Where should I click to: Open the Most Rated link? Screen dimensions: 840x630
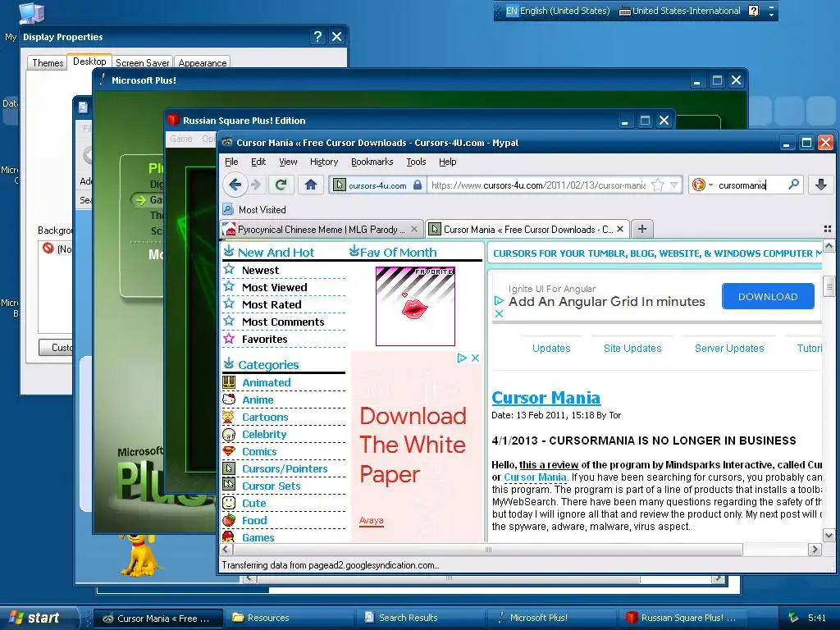pyautogui.click(x=272, y=304)
